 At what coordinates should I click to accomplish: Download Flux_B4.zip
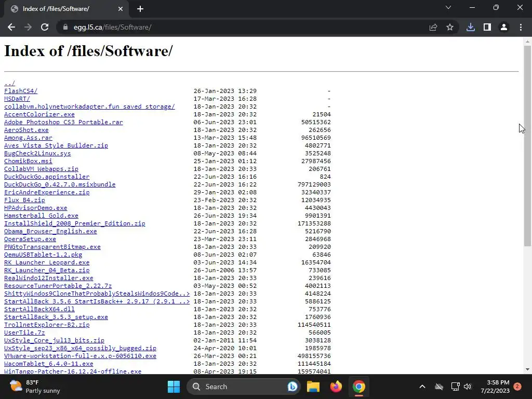click(24, 200)
